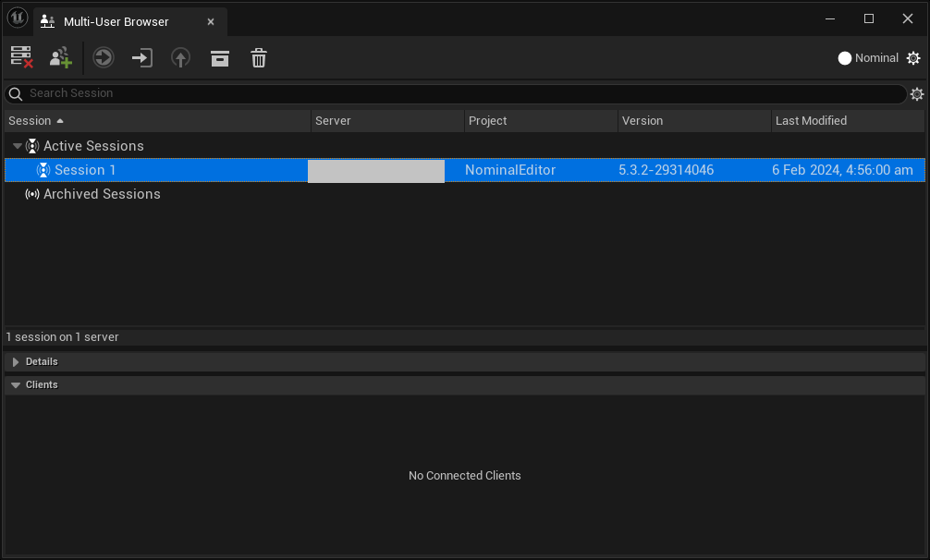This screenshot has width=930, height=560.
Task: Collapse the Active Sessions group
Action: click(x=18, y=146)
